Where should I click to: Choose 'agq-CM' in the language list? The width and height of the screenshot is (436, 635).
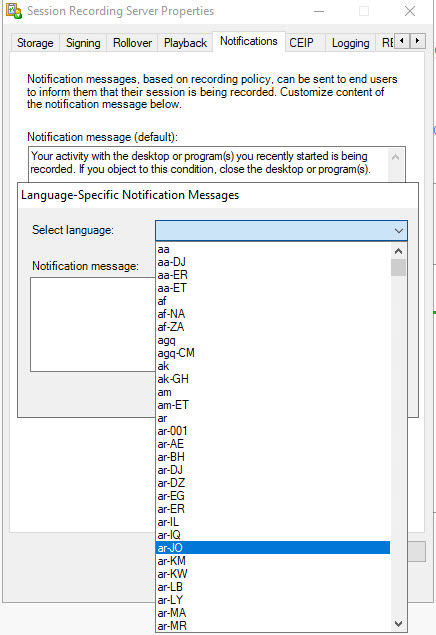273,353
